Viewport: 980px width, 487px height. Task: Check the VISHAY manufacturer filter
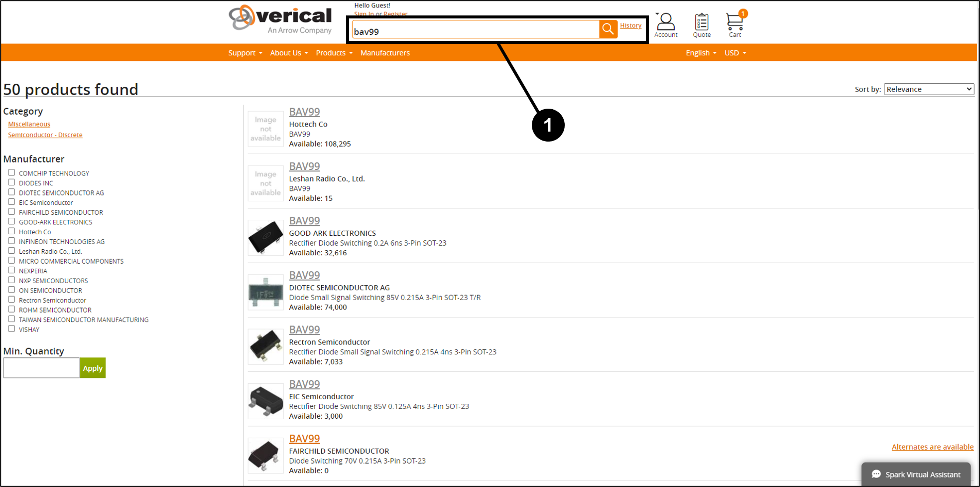[11, 328]
